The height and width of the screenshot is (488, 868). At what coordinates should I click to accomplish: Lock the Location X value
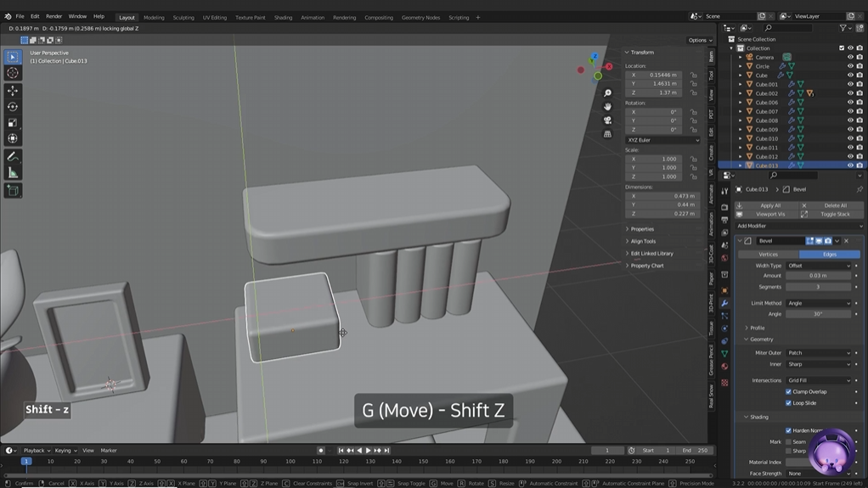click(694, 75)
